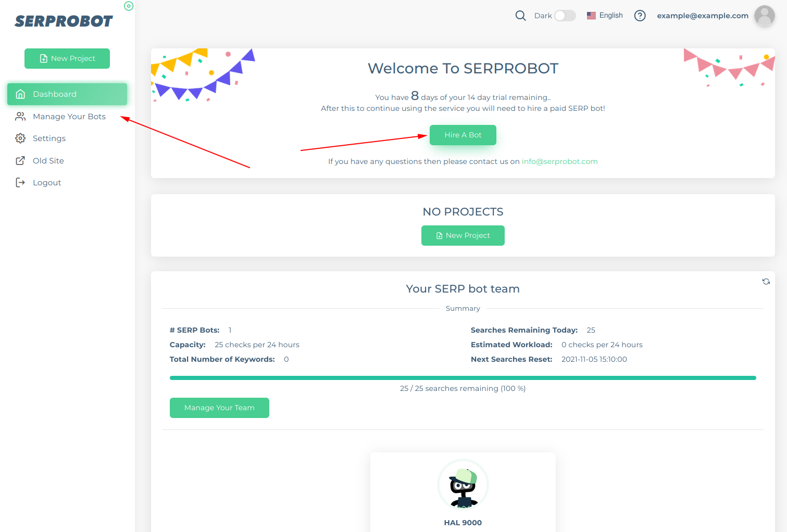Click the 'Welcome To SERPROBOT' heading

click(463, 68)
